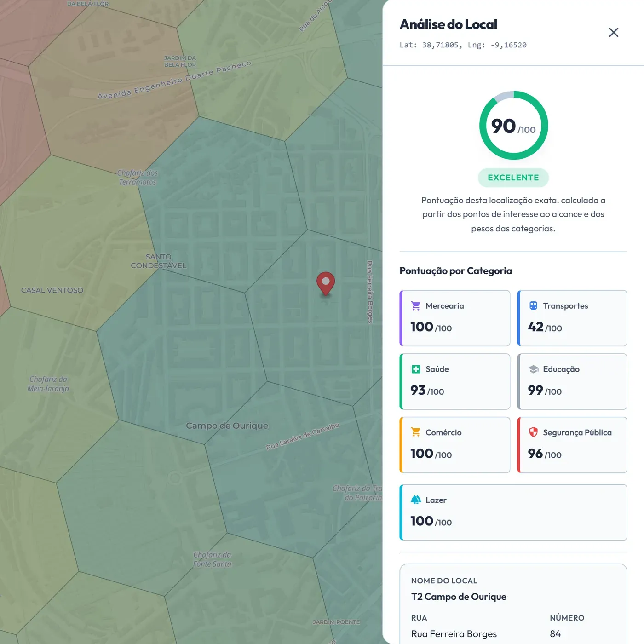The height and width of the screenshot is (644, 644).
Task: Click the Saúde medical cross icon
Action: pos(416,369)
